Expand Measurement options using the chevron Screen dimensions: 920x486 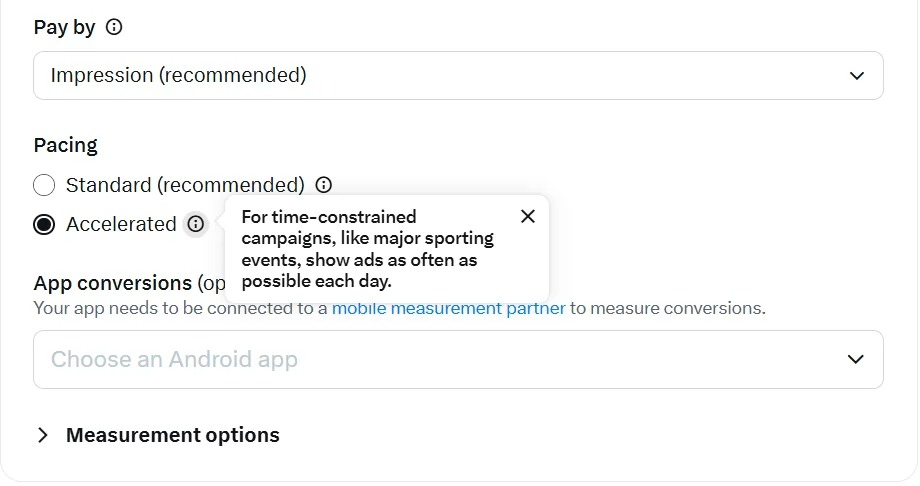(43, 435)
